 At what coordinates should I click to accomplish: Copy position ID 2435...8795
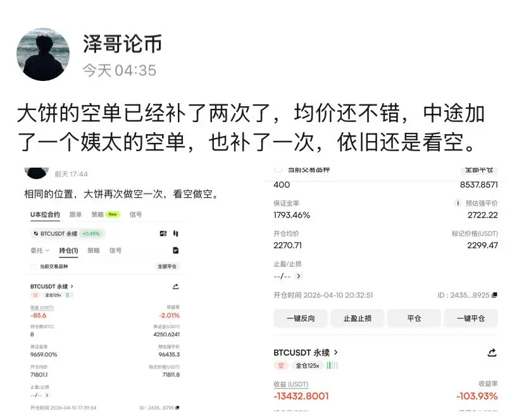click(177, 407)
